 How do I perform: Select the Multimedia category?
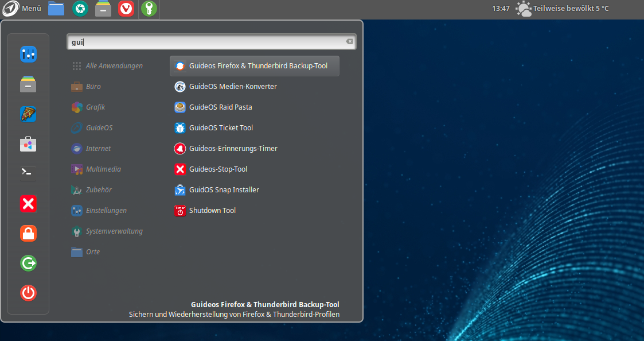click(96, 169)
